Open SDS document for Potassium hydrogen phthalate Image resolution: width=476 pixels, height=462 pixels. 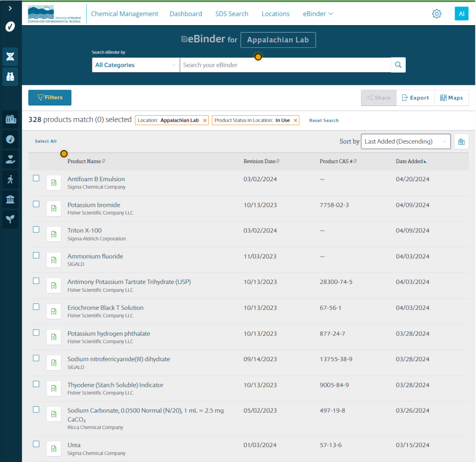pos(54,337)
